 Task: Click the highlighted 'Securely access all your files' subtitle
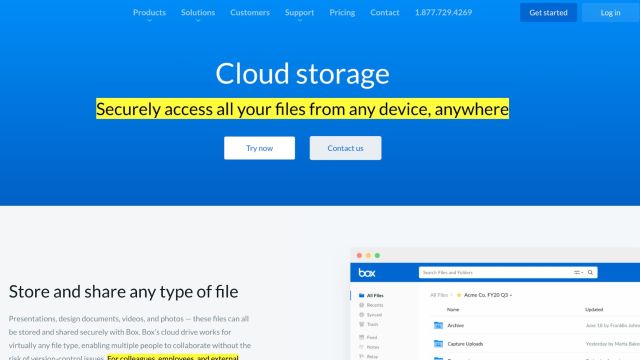tap(302, 109)
